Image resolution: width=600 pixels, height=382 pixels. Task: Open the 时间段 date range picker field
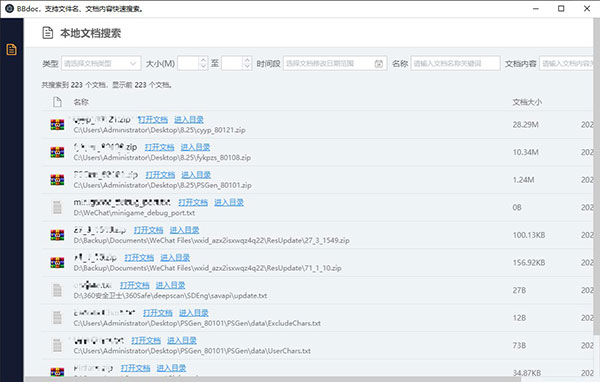click(x=335, y=63)
